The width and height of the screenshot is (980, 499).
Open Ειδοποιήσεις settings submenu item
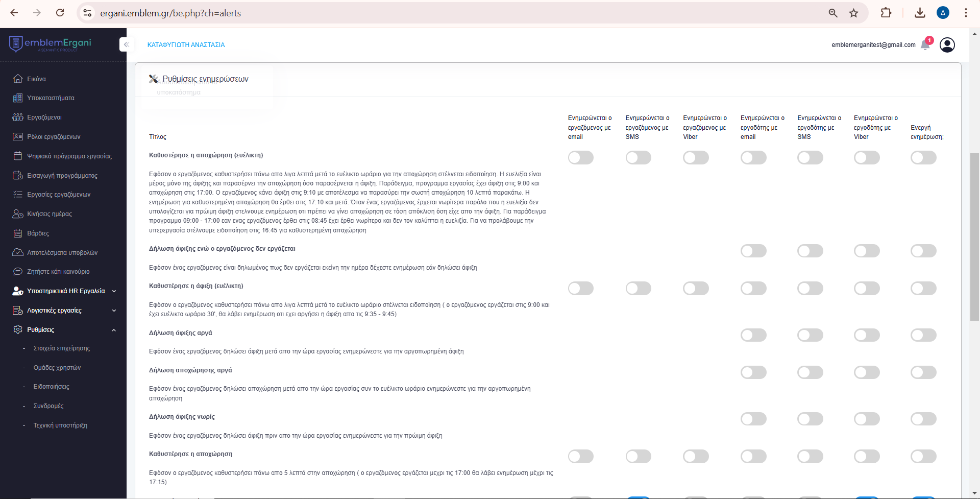pyautogui.click(x=51, y=387)
